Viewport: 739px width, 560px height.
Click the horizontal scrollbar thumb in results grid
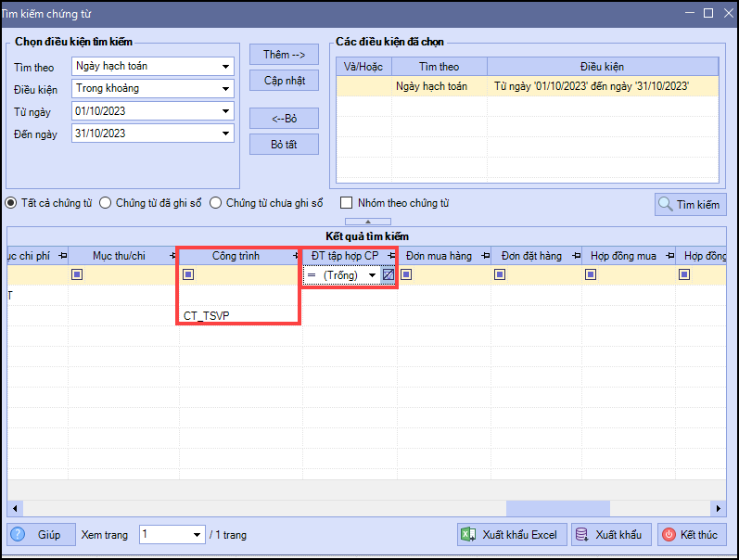[557, 508]
